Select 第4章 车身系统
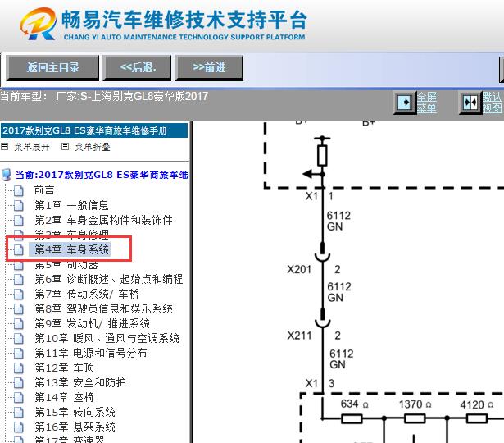Image resolution: width=504 pixels, height=443 pixels. pyautogui.click(x=71, y=249)
